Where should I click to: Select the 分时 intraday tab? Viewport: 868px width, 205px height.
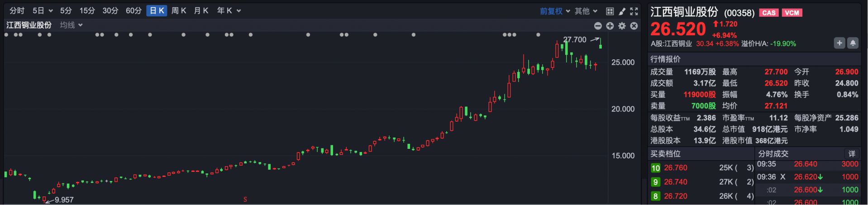coord(17,11)
